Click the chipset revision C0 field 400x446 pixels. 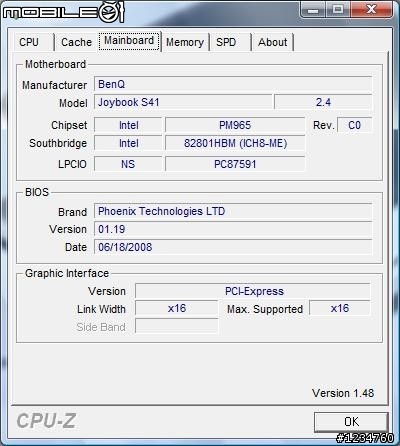click(x=354, y=125)
